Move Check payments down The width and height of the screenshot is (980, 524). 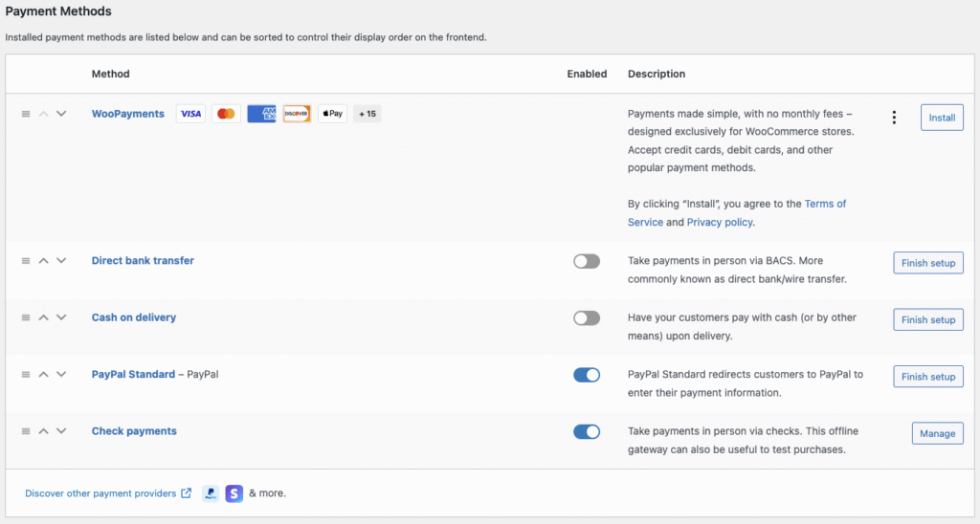coord(61,431)
